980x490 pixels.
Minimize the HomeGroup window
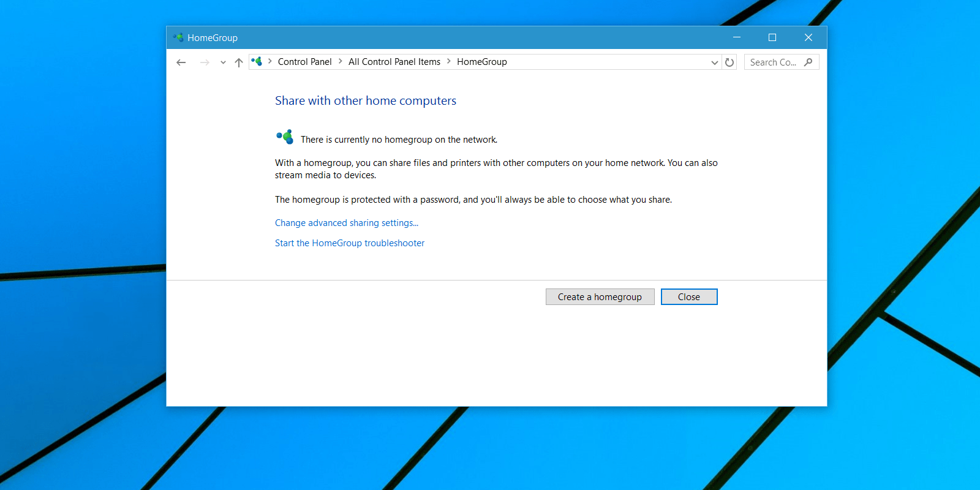click(737, 37)
